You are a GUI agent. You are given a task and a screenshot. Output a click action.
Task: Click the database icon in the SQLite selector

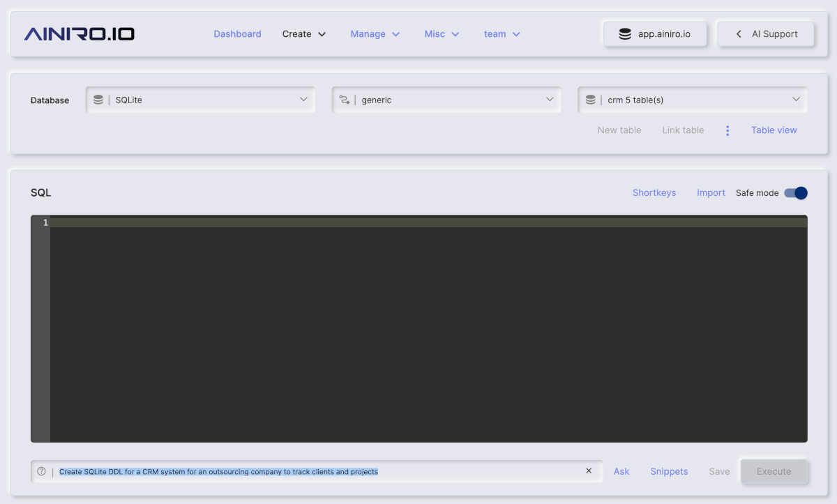98,100
